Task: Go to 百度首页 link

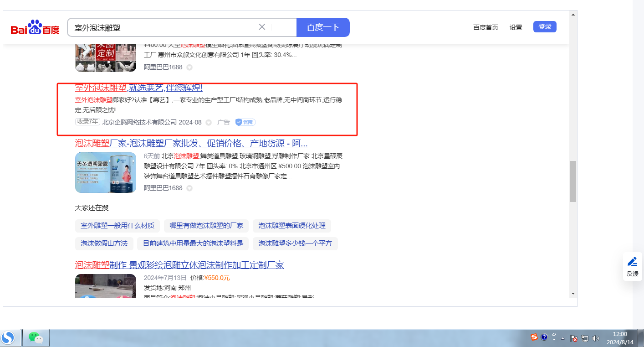Action: 486,27
